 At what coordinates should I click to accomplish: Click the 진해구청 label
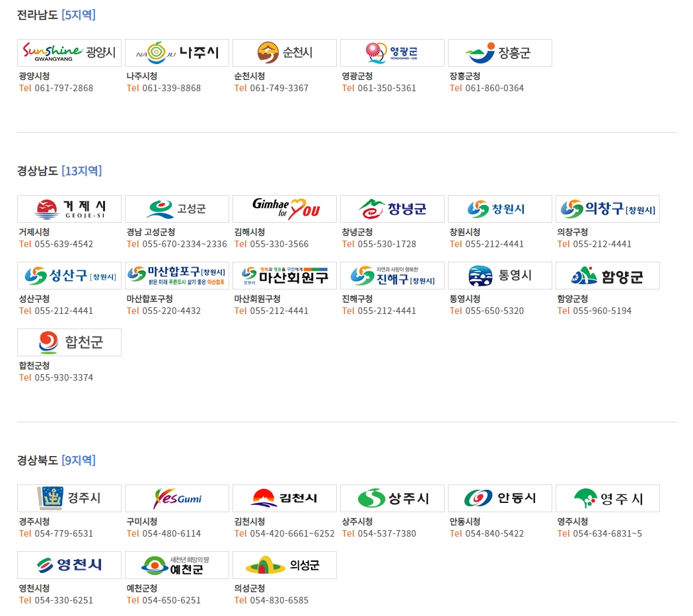point(357,299)
